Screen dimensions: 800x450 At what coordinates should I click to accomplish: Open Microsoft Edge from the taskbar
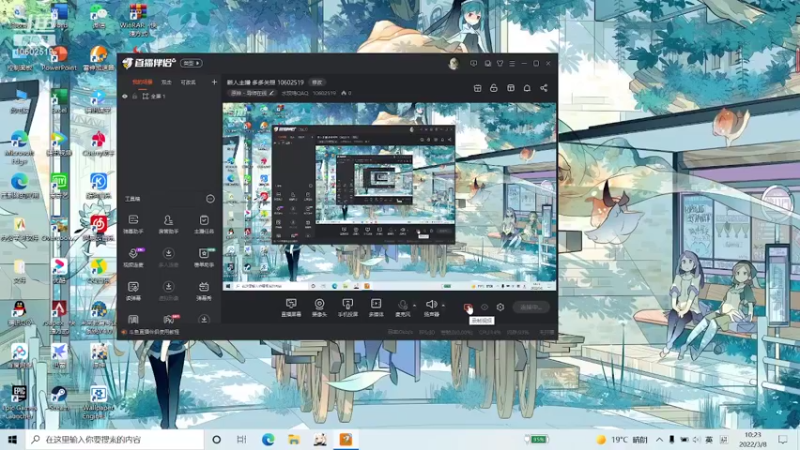tap(268, 439)
